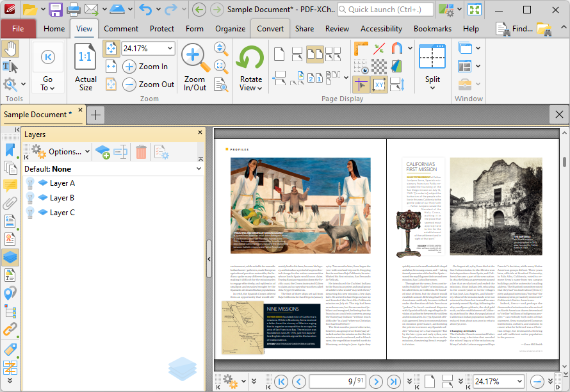This screenshot has height=392, width=570.
Task: Click layer properties icon in Layers toolbar
Action: (161, 152)
